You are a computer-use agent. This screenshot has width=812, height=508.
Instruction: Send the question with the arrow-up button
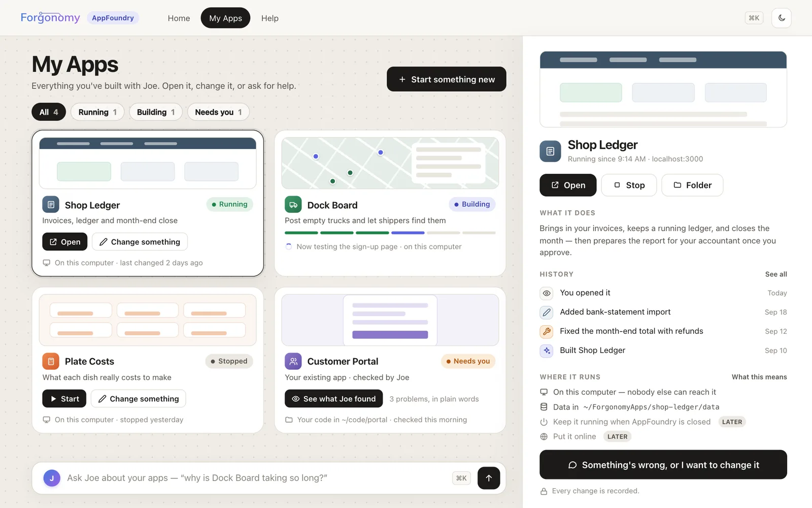tap(489, 478)
